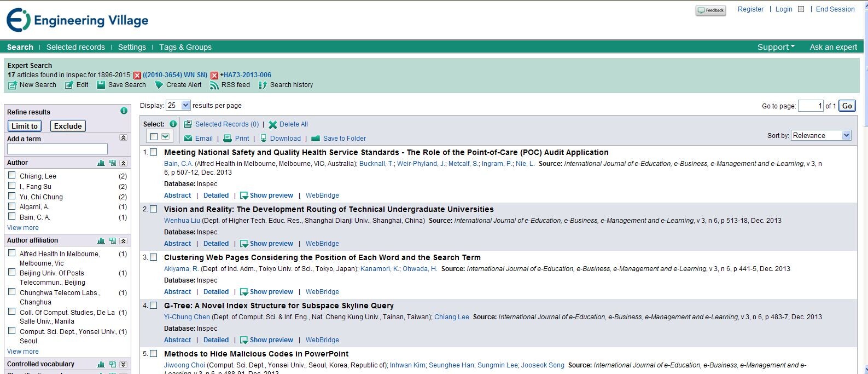Expand the Controlled vocabulary facet section
The width and height of the screenshot is (868, 374).
pyautogui.click(x=123, y=365)
